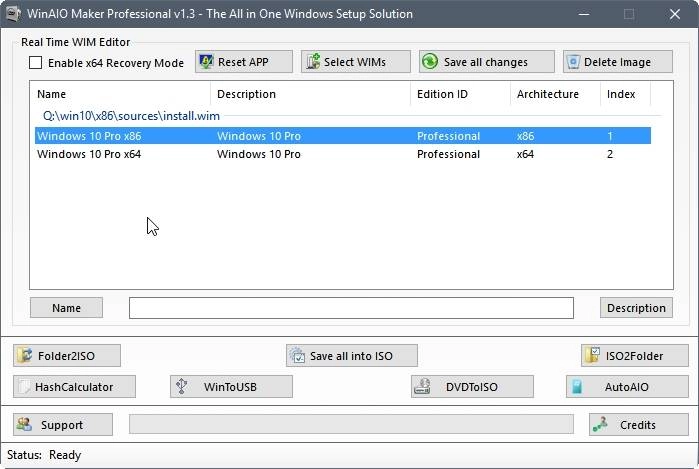Enable x64 Recovery Mode checkbox
Image resolution: width=699 pixels, height=469 pixels.
point(35,62)
